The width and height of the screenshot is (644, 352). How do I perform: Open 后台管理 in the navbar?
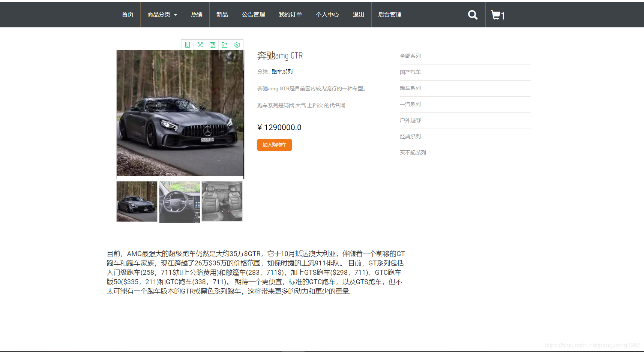pos(390,15)
